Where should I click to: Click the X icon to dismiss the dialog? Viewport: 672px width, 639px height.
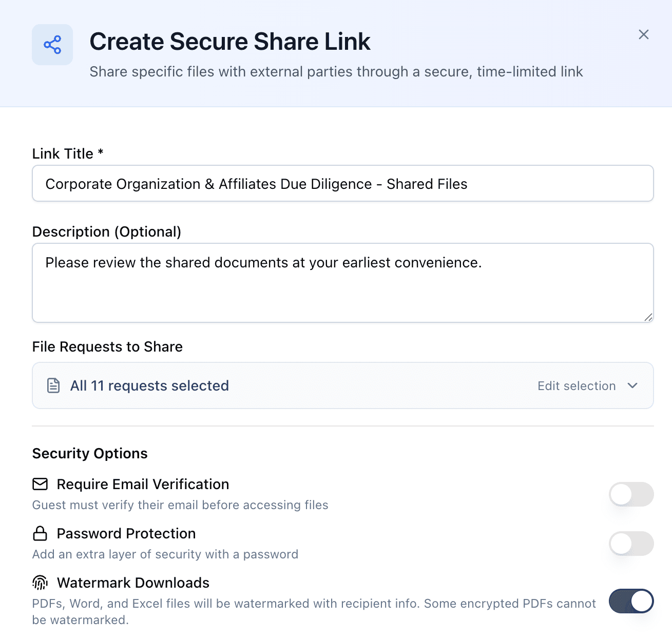coord(643,34)
